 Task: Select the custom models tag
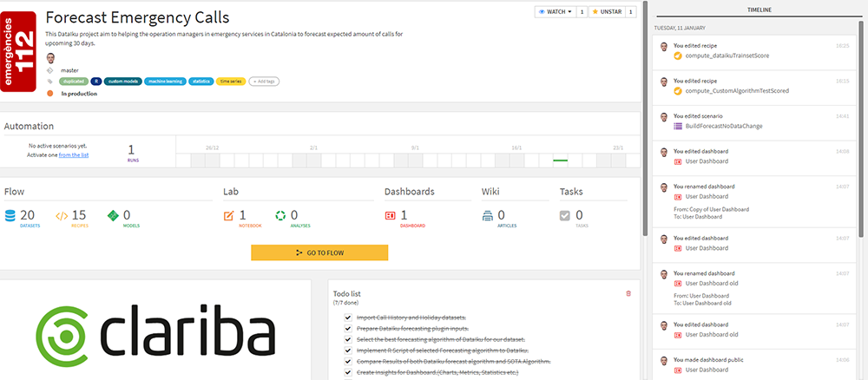point(122,82)
